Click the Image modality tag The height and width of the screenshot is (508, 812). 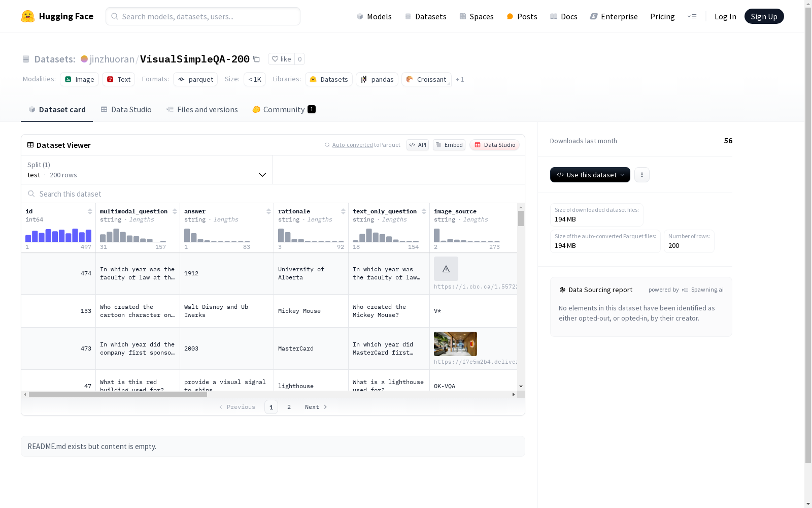pos(79,79)
